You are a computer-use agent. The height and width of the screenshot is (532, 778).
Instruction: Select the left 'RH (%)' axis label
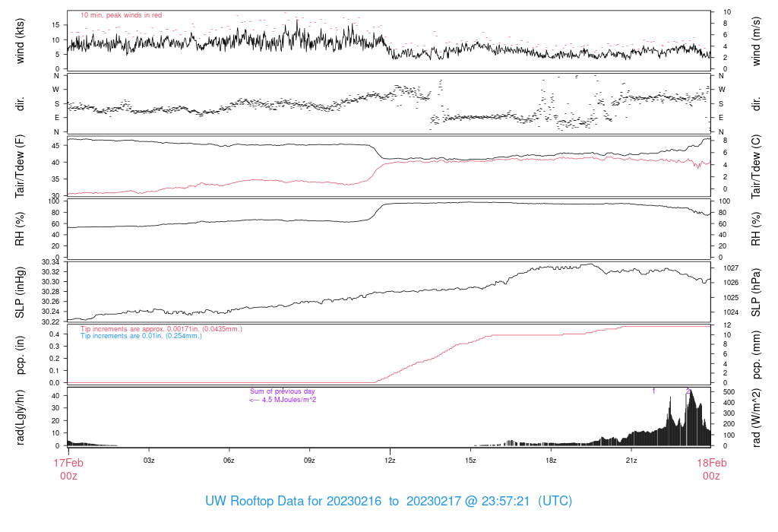click(20, 229)
